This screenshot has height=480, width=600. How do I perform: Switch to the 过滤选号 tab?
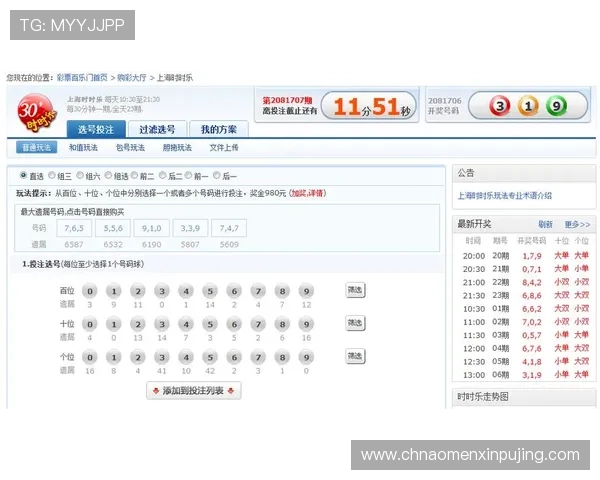pyautogui.click(x=157, y=129)
